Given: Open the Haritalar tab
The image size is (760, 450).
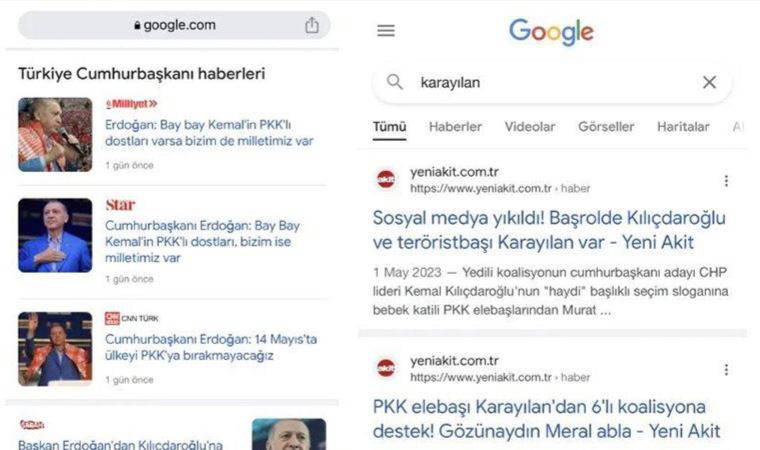Looking at the screenshot, I should (x=683, y=127).
